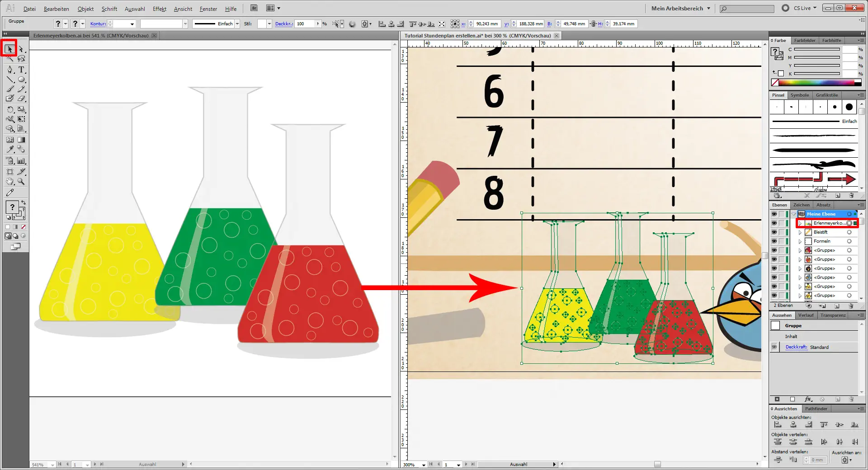Select the Eyedropper tool
868x470 pixels.
[10, 149]
